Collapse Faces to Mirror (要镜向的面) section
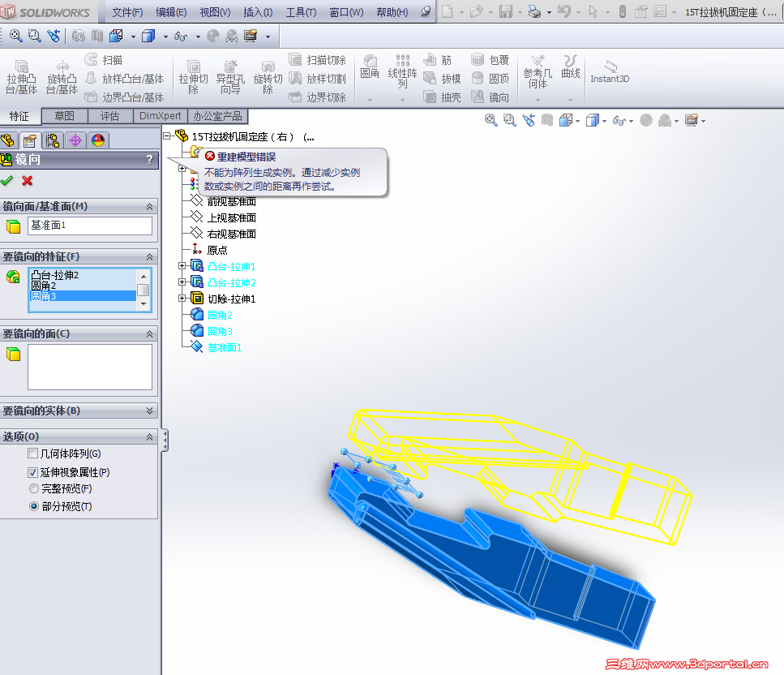 click(x=149, y=333)
